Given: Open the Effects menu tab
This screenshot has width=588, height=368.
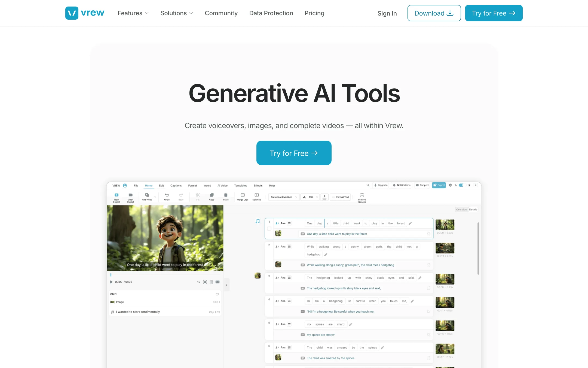Looking at the screenshot, I should point(258,186).
